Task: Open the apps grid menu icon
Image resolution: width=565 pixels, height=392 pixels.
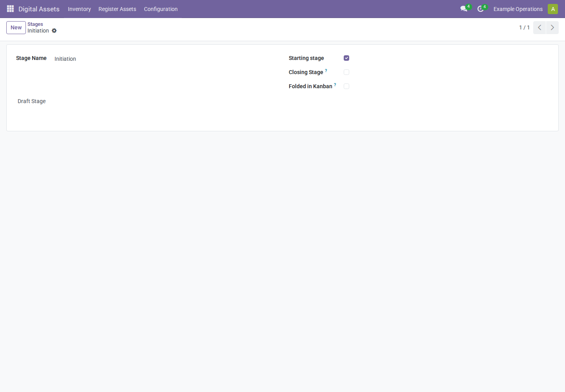Action: pyautogui.click(x=11, y=9)
